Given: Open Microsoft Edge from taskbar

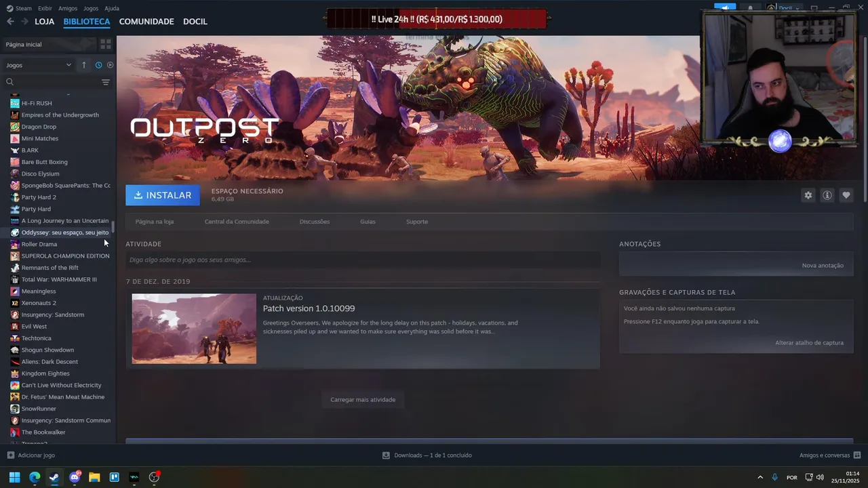Looking at the screenshot, I should pos(35,477).
